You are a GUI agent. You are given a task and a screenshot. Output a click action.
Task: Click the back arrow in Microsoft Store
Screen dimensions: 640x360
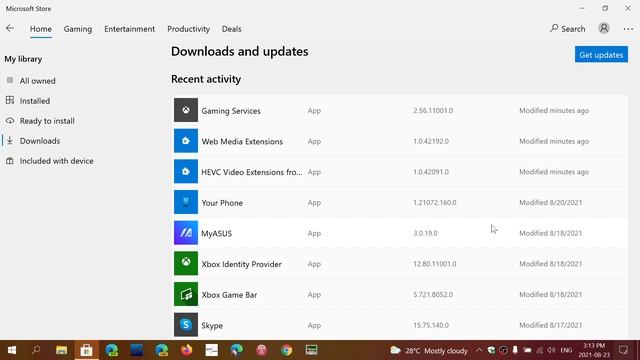tap(10, 28)
